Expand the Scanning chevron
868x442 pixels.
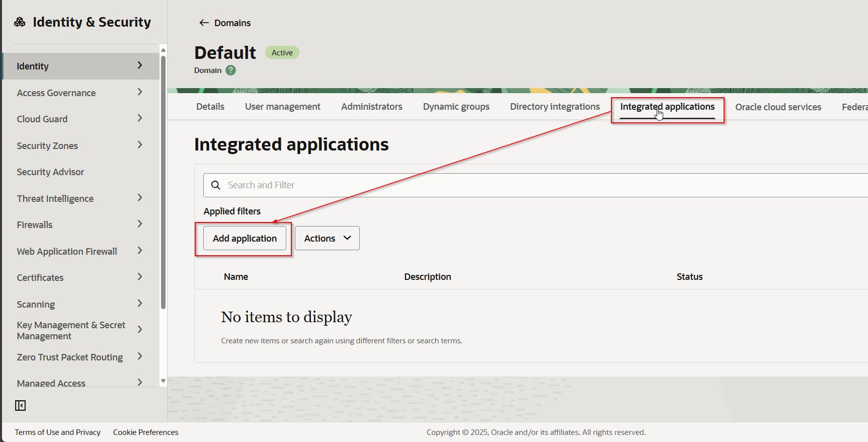pos(140,304)
